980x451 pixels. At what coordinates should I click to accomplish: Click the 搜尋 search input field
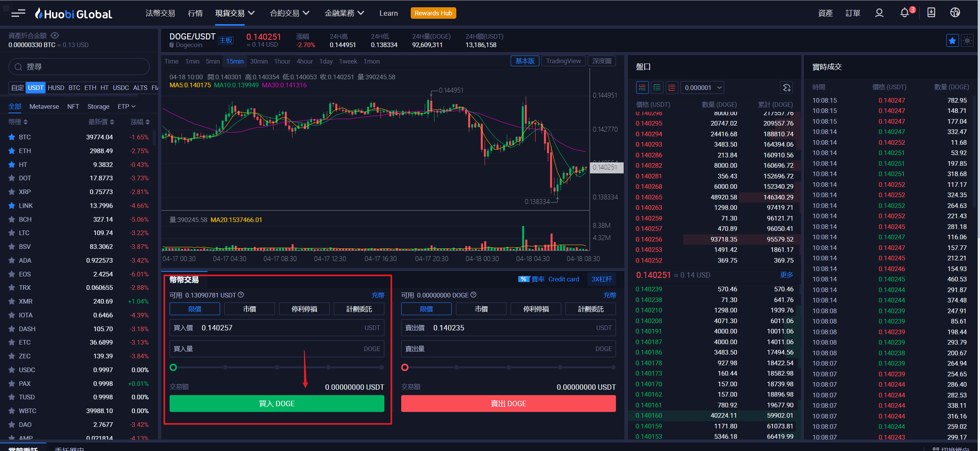pyautogui.click(x=79, y=67)
